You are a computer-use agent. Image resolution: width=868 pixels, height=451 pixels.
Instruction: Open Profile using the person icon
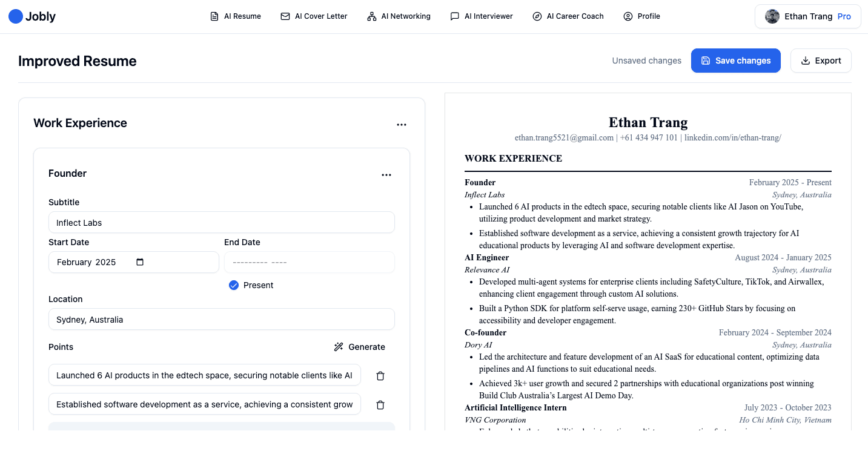627,16
